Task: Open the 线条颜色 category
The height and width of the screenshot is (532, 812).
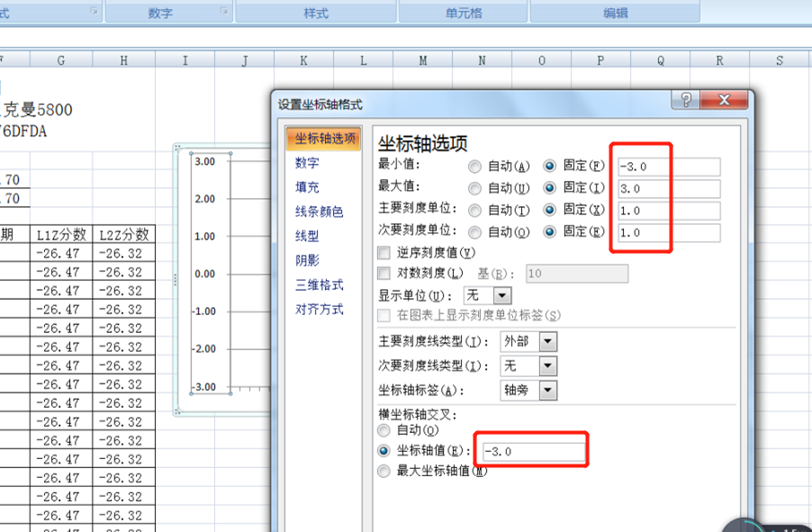Action: (319, 212)
